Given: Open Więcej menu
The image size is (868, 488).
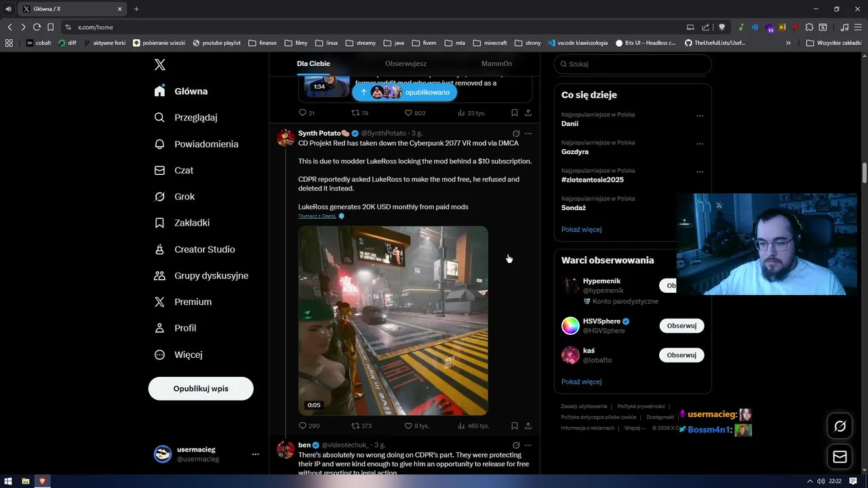Looking at the screenshot, I should point(178,354).
